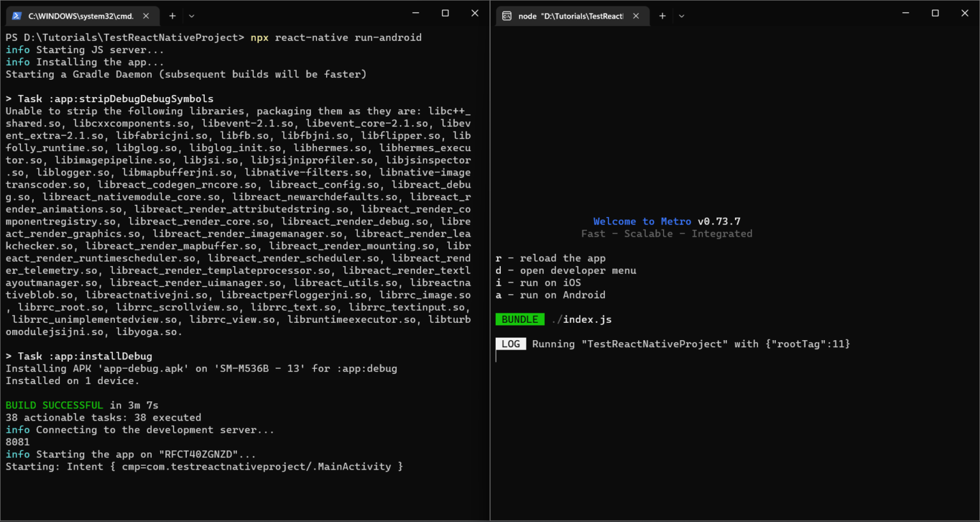This screenshot has width=980, height=522.
Task: Select the node "D:\Tutorials\TestReact" tab
Action: (570, 16)
